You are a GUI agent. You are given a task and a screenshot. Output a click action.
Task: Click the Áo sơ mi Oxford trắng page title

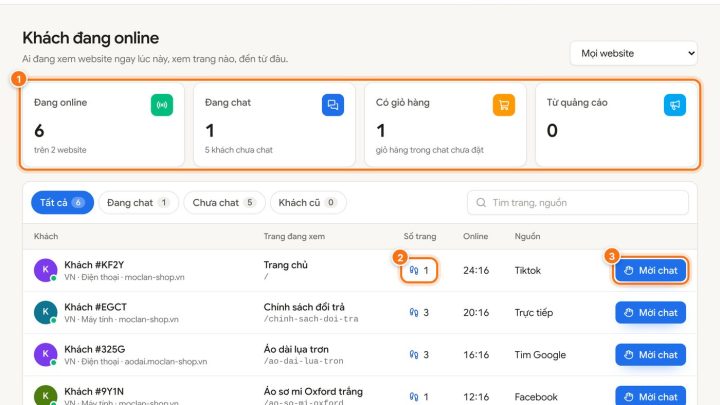point(313,392)
